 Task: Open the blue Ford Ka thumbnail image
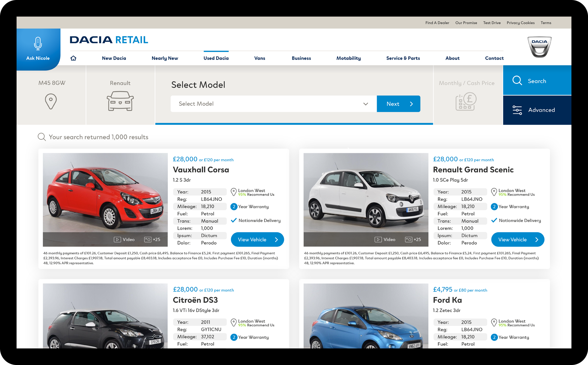[x=366, y=316]
